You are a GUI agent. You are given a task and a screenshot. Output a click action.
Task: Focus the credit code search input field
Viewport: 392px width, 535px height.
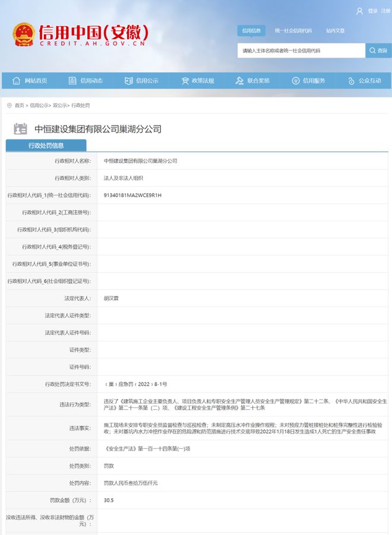[x=301, y=50]
